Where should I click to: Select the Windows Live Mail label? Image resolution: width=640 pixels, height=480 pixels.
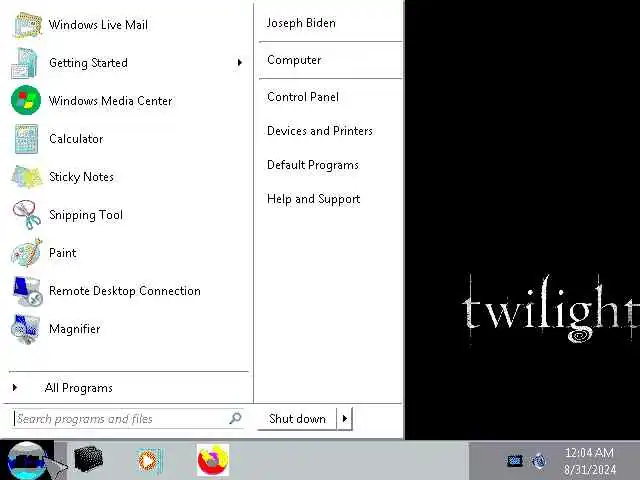point(98,25)
